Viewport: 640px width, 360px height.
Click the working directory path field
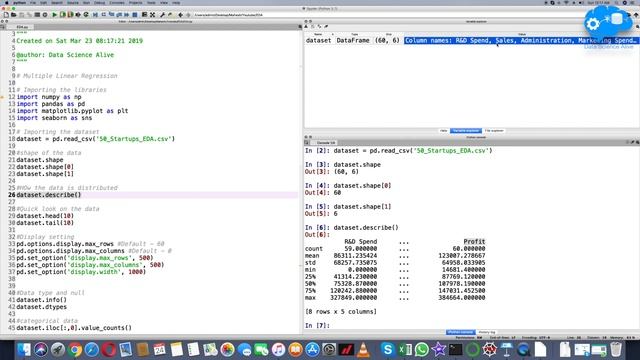click(388, 15)
